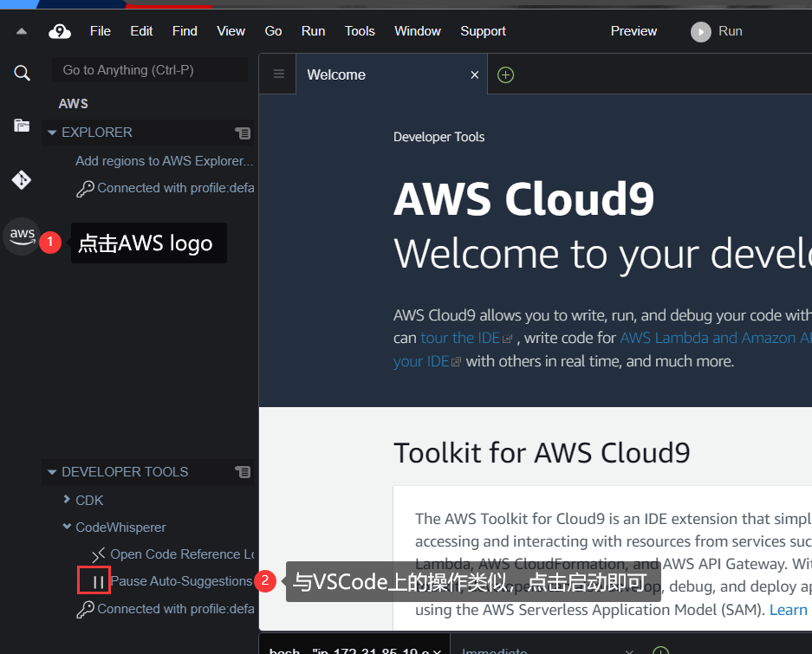The width and height of the screenshot is (812, 654).
Task: Click the AWS panel heading text
Action: [x=73, y=104]
